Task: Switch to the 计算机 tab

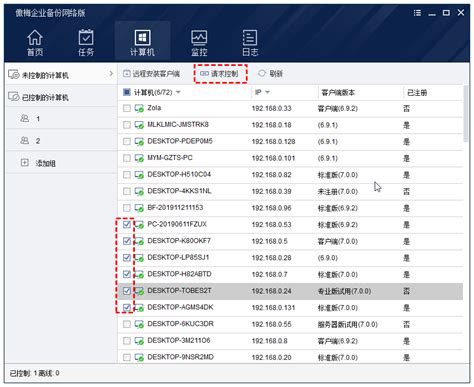Action: pyautogui.click(x=142, y=42)
